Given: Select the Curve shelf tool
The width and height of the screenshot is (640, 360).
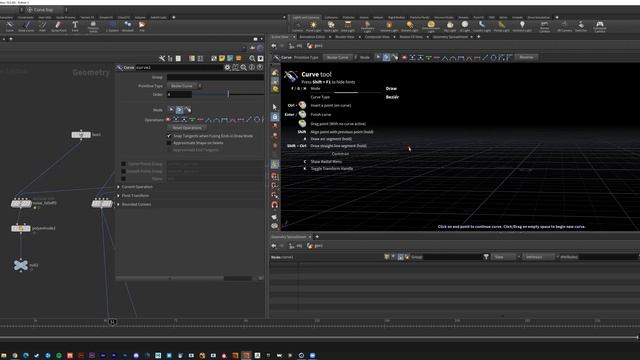Looking at the screenshot, I should coord(9,27).
